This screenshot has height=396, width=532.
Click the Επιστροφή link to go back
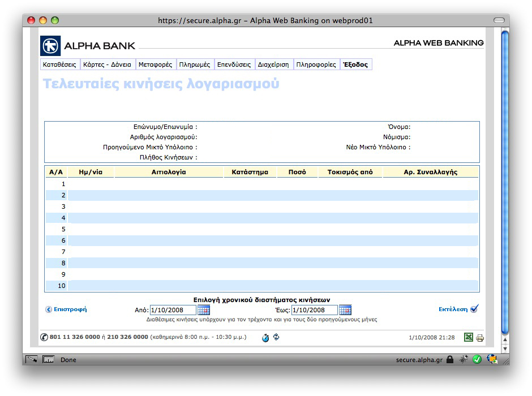click(x=70, y=309)
